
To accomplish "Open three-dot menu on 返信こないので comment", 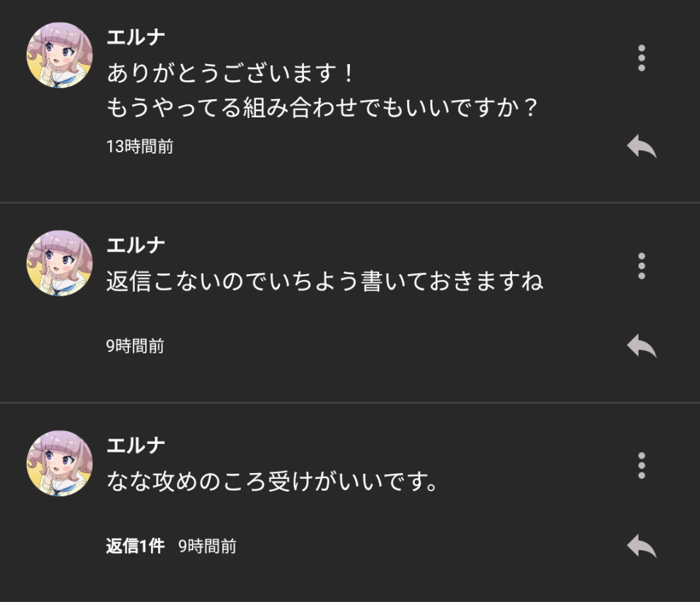I will tap(642, 266).
